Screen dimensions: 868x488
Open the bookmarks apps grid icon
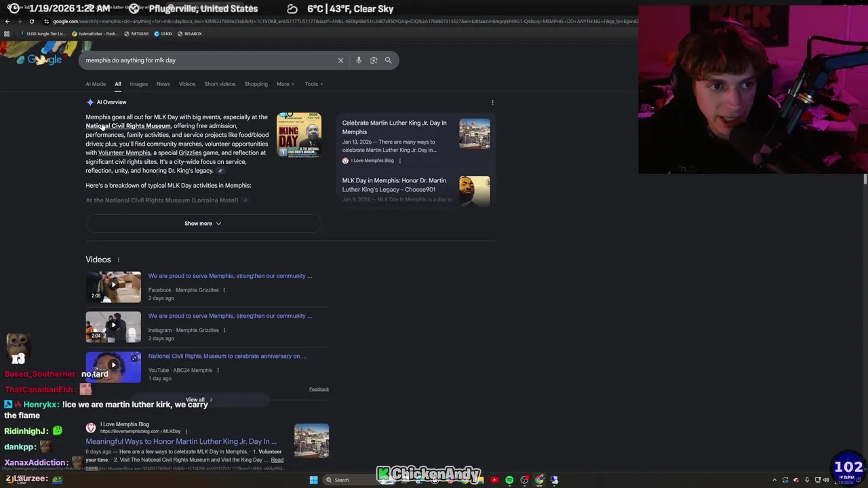pyautogui.click(x=7, y=34)
